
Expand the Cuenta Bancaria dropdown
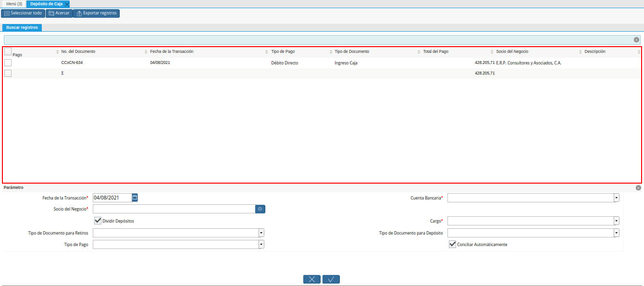pyautogui.click(x=616, y=198)
